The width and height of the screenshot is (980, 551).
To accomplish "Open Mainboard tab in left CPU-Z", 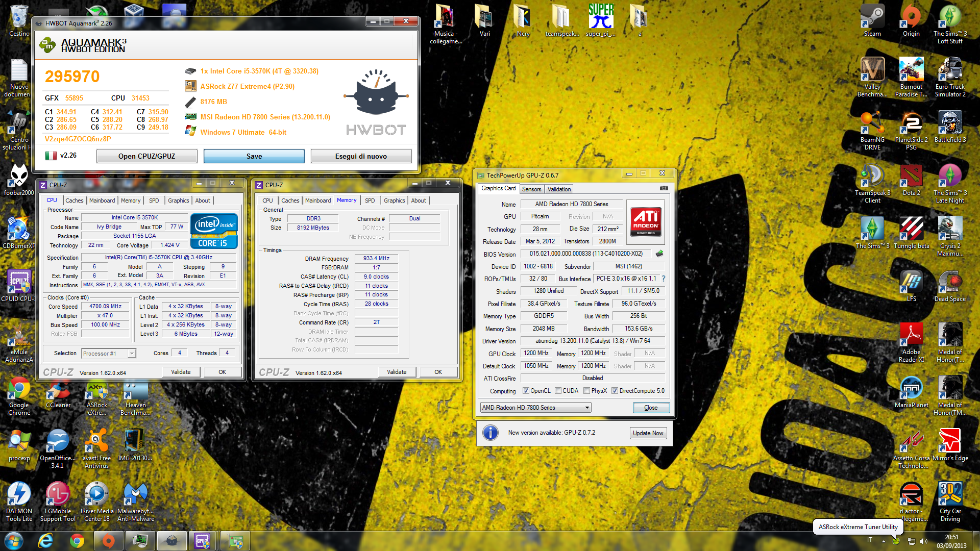I will (102, 201).
